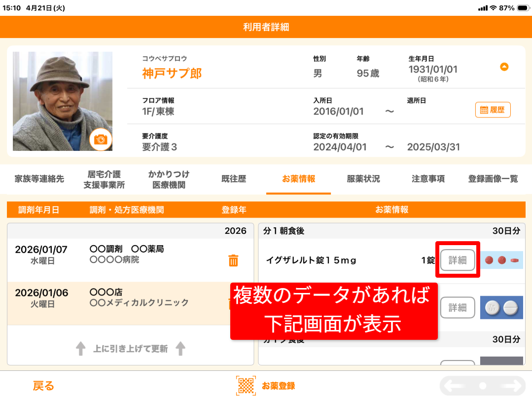Switch to 家族等連絡先 tab

(39, 179)
